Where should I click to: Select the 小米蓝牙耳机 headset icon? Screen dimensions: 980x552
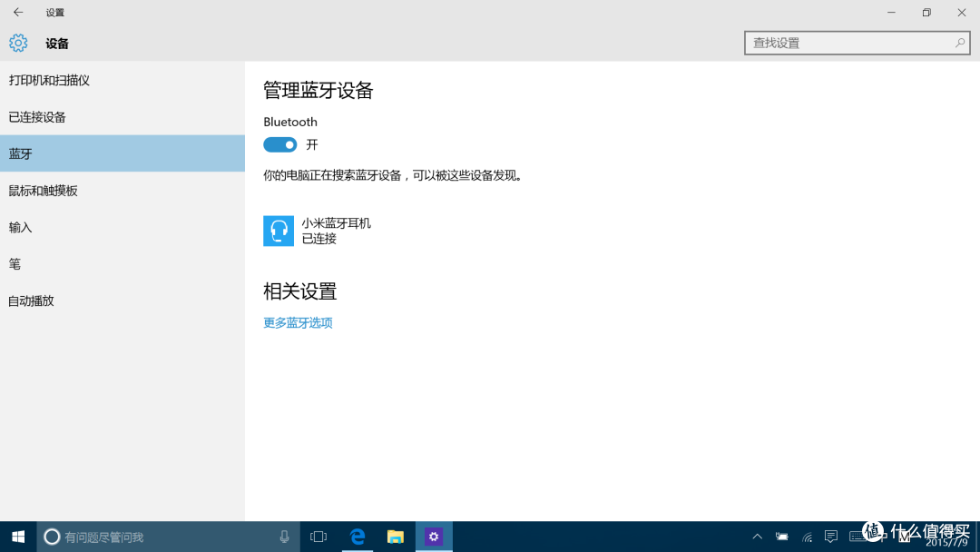pos(279,231)
